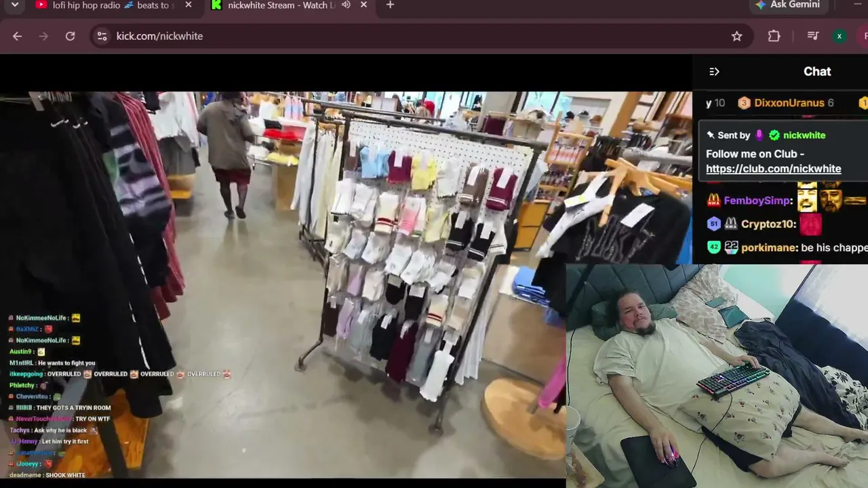Click the level 51 badge by Cryptoz10
Image resolution: width=868 pixels, height=488 pixels.
713,224
